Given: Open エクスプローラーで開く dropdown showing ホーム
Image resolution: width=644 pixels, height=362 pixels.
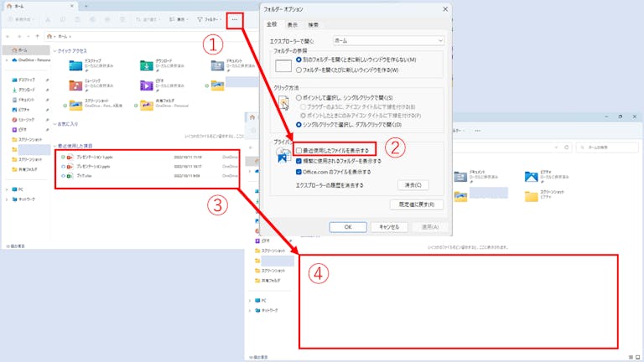Looking at the screenshot, I should 388,40.
